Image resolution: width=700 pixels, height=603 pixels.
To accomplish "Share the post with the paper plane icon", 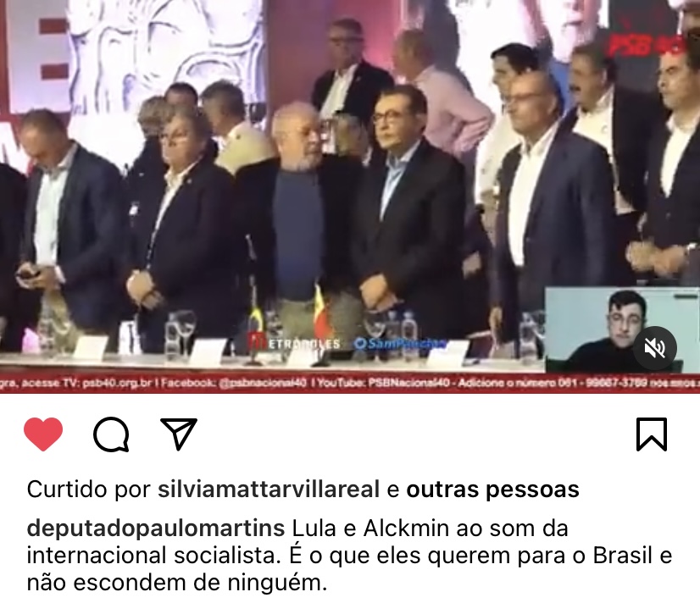I will click(x=179, y=434).
